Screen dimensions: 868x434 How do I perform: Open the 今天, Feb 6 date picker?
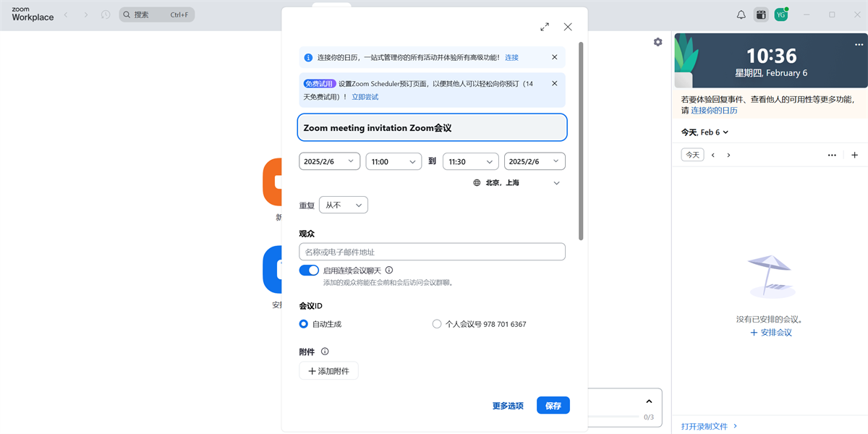coord(705,132)
